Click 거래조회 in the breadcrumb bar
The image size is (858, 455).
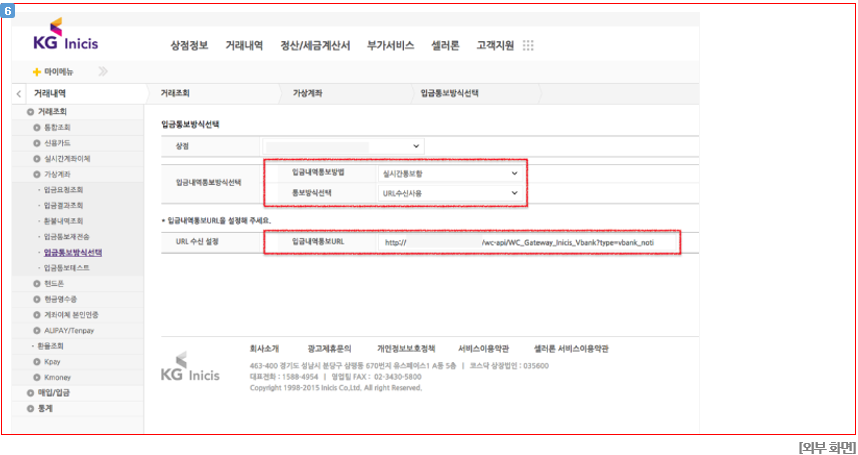(175, 94)
